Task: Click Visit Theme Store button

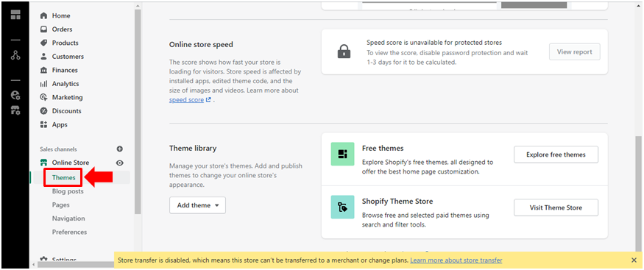Action: click(556, 207)
